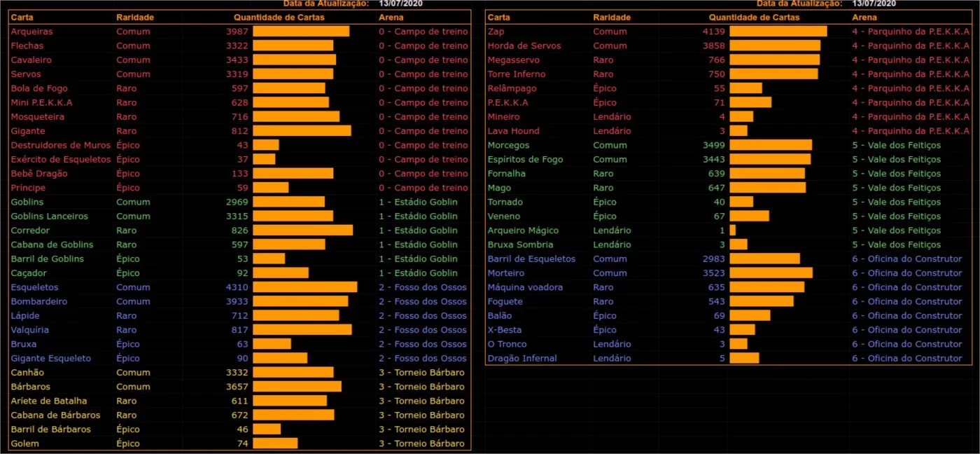The width and height of the screenshot is (980, 454).
Task: Click the Relâmpago card cell
Action: click(x=512, y=88)
